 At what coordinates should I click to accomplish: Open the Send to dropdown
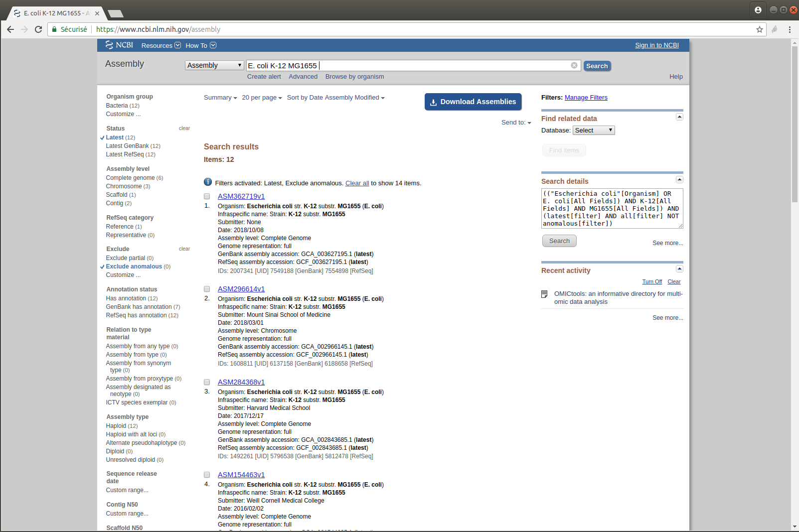[516, 123]
